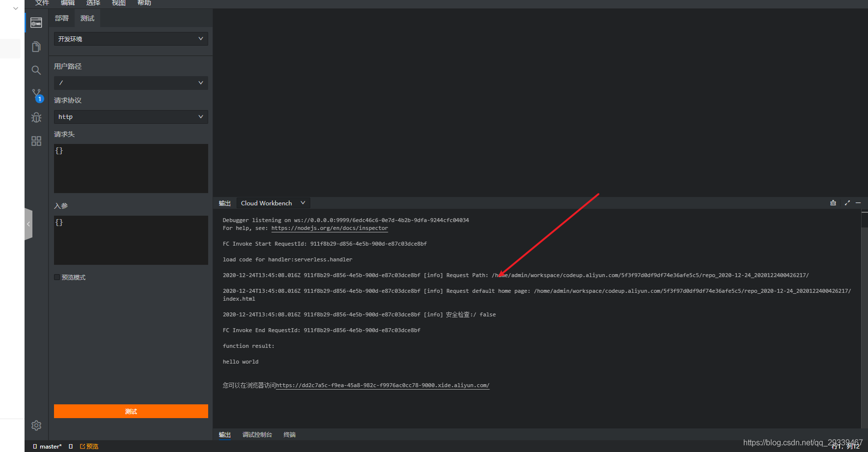868x452 pixels.
Task: Open the Cloud Workbench output channel dropdown
Action: pos(273,203)
